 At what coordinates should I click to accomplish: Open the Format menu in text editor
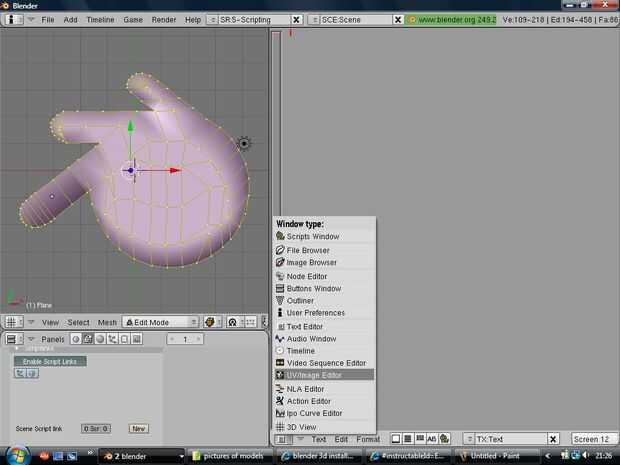click(x=368, y=439)
